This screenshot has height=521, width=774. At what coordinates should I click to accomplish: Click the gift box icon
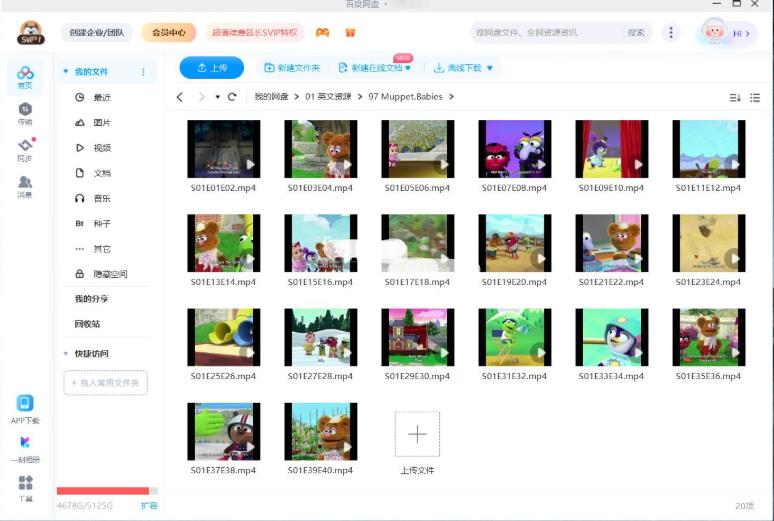click(350, 33)
